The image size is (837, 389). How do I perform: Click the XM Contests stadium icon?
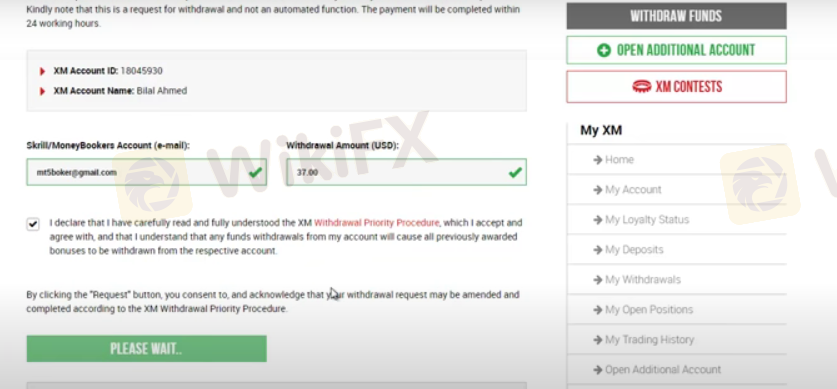(641, 86)
